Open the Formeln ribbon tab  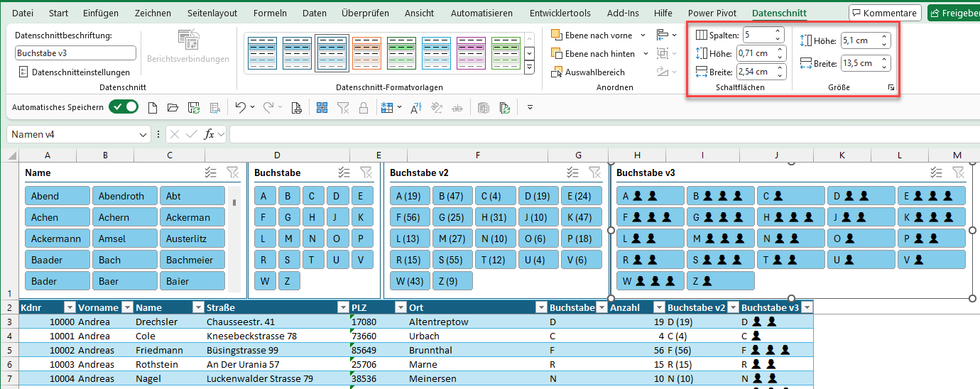tap(268, 13)
